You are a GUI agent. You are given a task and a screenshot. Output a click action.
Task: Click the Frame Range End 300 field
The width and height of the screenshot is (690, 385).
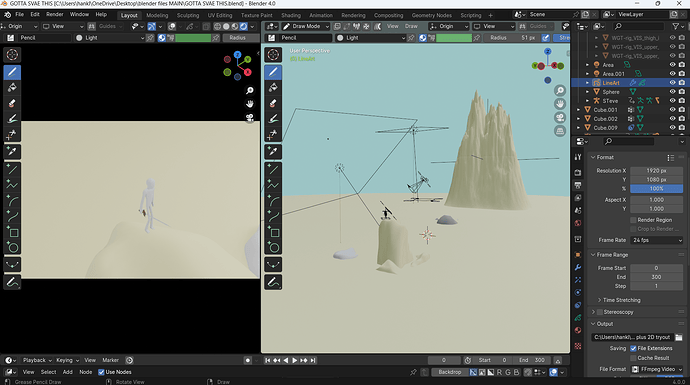pos(657,277)
